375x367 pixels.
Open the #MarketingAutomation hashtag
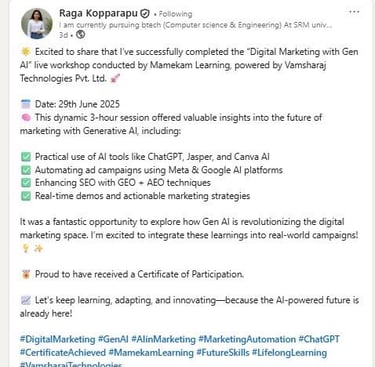[x=247, y=339]
